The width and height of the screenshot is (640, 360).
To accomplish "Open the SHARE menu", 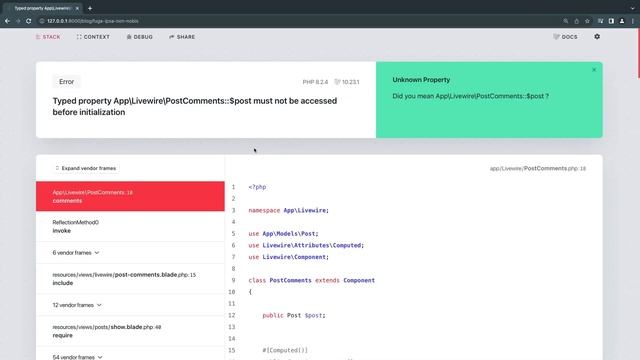I will click(182, 37).
